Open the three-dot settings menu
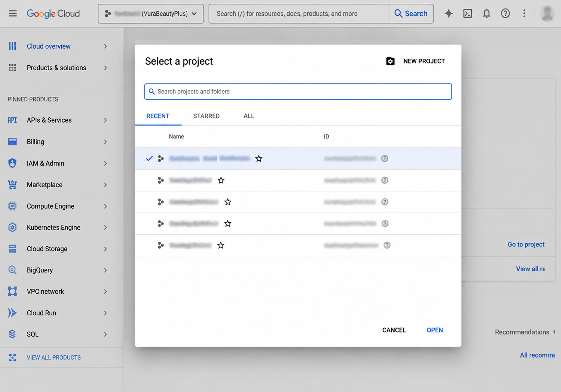This screenshot has height=392, width=561. tap(524, 13)
